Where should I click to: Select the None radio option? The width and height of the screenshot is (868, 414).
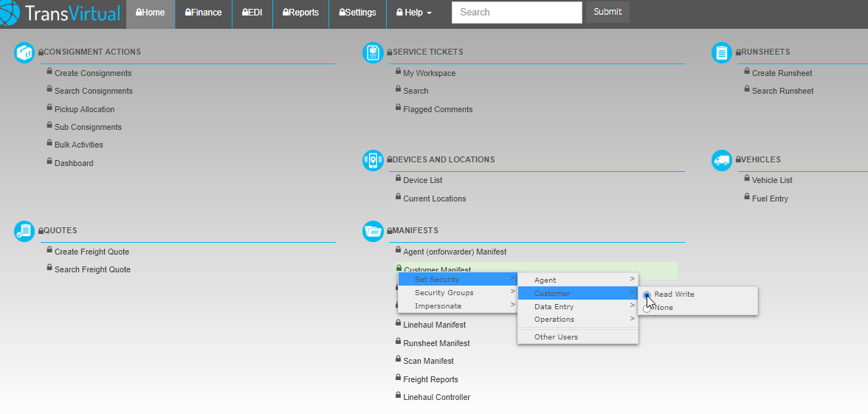[647, 308]
